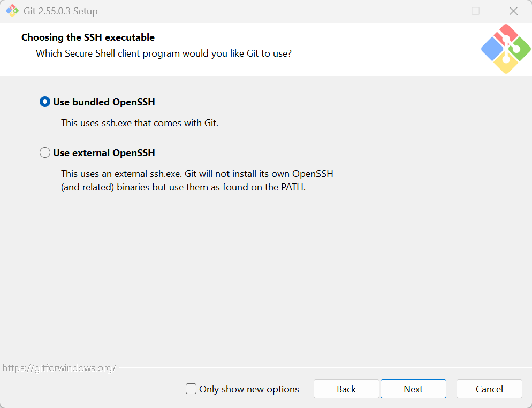Click the "ssh.exe that comes with Git" description
The image size is (532, 408).
coord(140,122)
